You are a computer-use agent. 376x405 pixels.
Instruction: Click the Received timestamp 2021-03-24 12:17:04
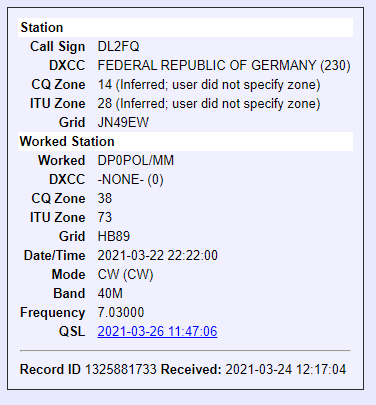pos(286,369)
